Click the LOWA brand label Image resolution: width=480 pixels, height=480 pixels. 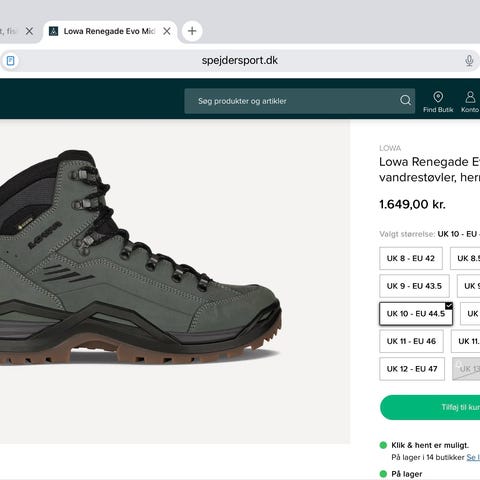(x=390, y=148)
